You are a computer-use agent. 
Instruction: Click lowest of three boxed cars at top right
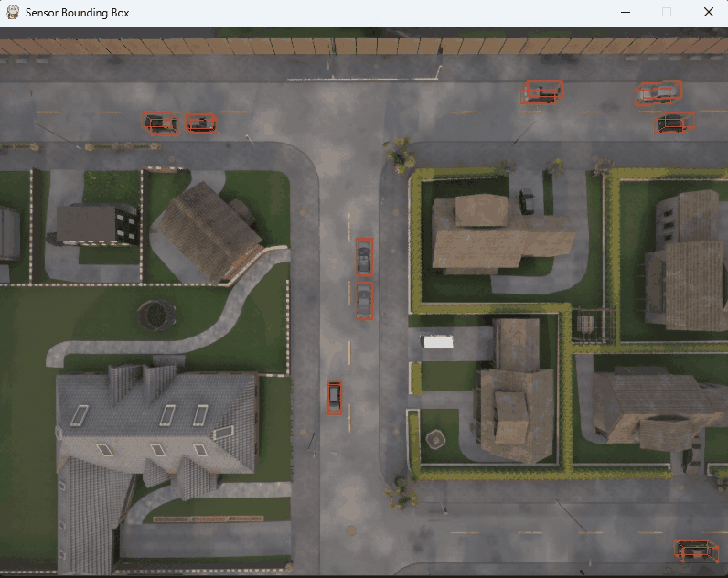pyautogui.click(x=673, y=123)
